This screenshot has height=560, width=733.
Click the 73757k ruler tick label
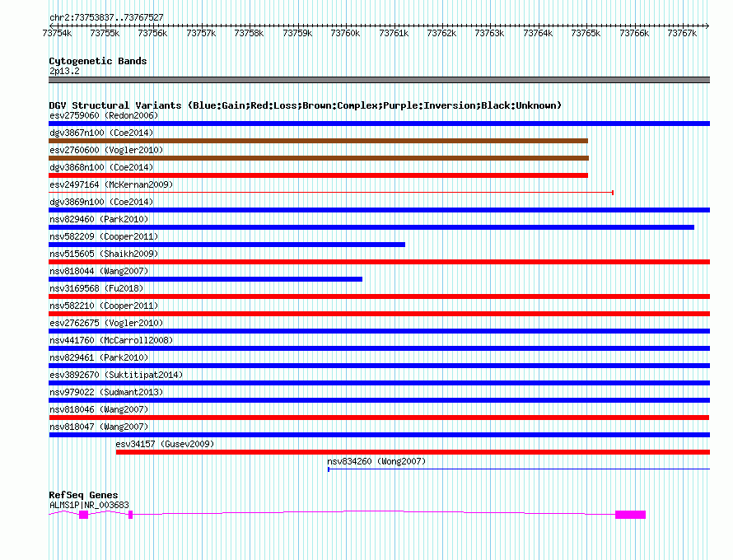pyautogui.click(x=201, y=33)
